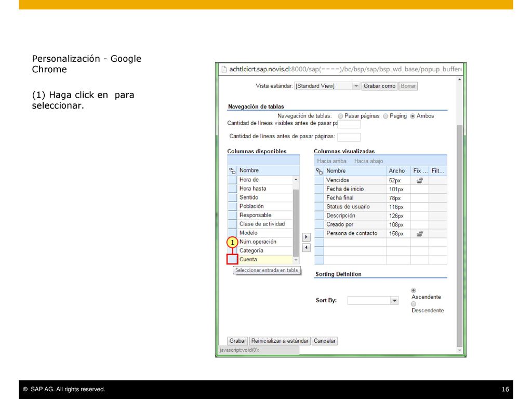Open the Sort By dropdown

tap(394, 301)
